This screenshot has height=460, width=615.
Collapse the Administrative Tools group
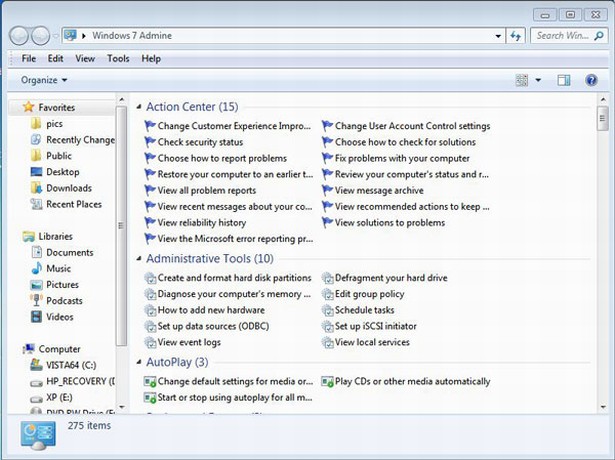point(137,259)
